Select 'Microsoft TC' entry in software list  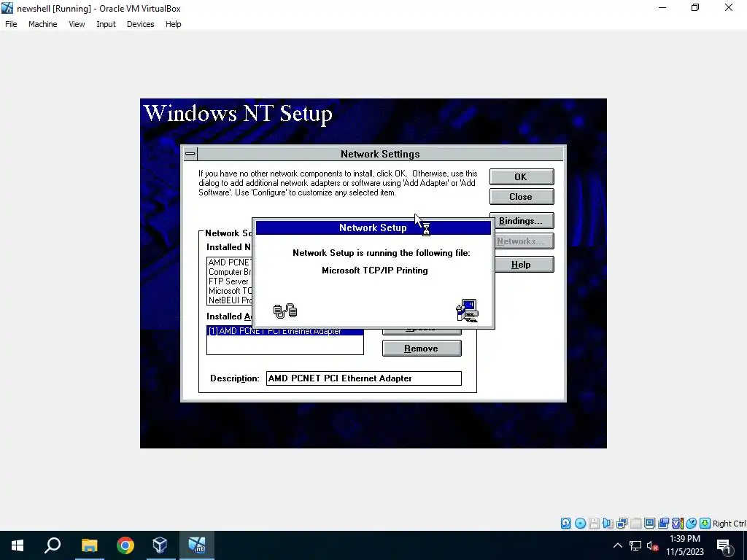click(230, 291)
